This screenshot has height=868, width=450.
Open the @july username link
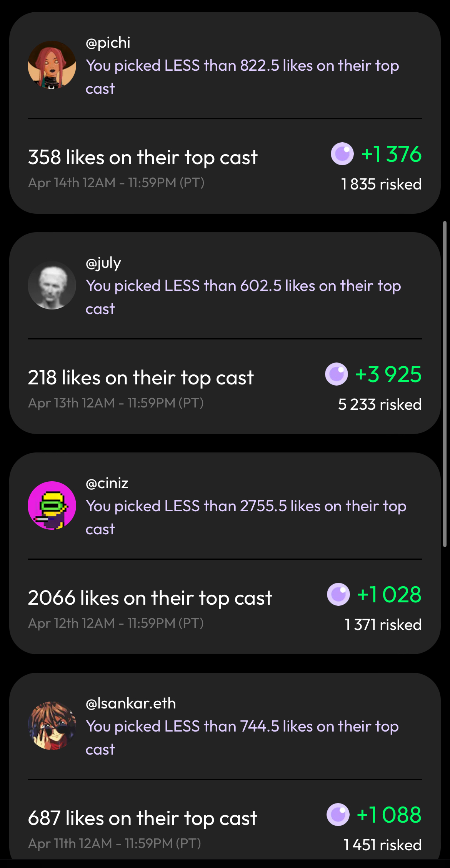click(x=103, y=263)
